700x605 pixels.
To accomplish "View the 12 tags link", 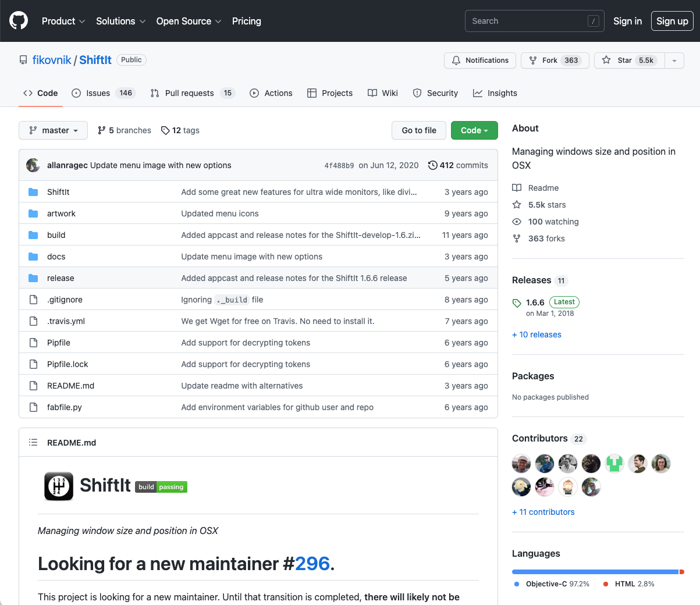I will click(180, 130).
